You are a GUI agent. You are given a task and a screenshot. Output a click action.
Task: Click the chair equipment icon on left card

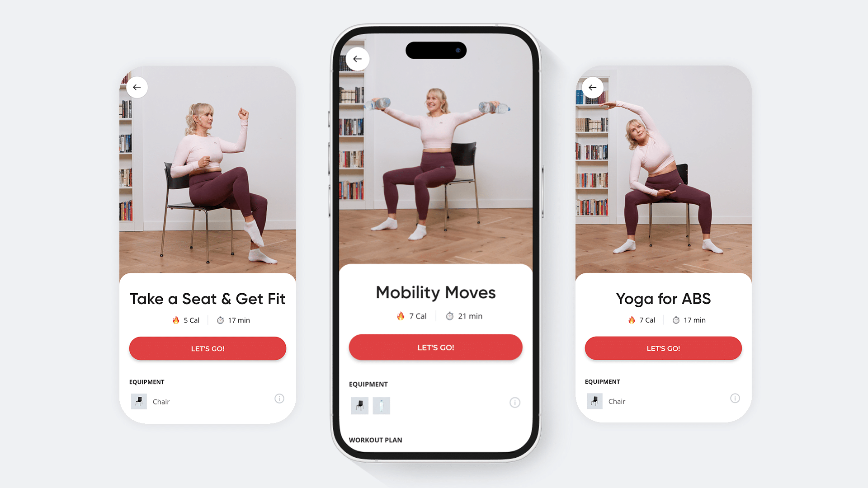pyautogui.click(x=139, y=400)
